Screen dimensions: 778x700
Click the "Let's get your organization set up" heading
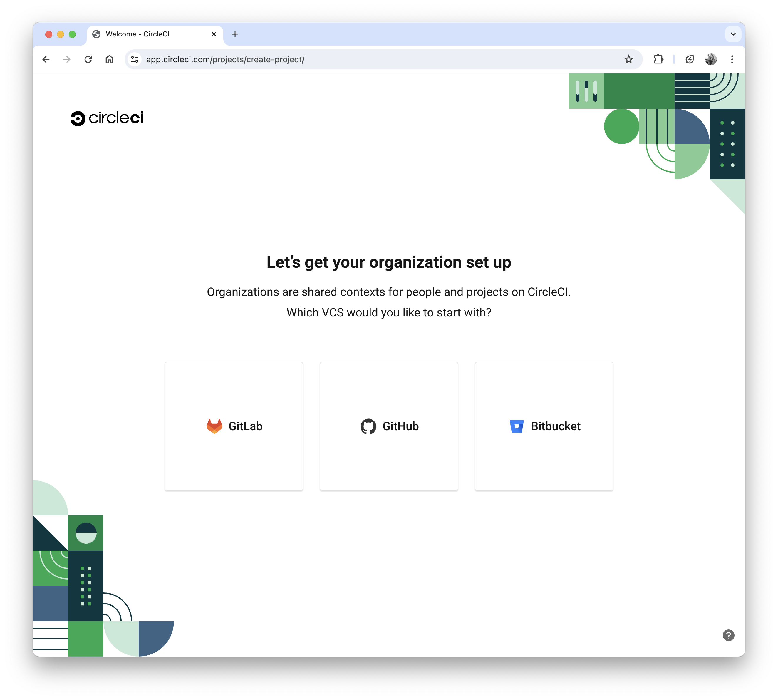coord(389,262)
